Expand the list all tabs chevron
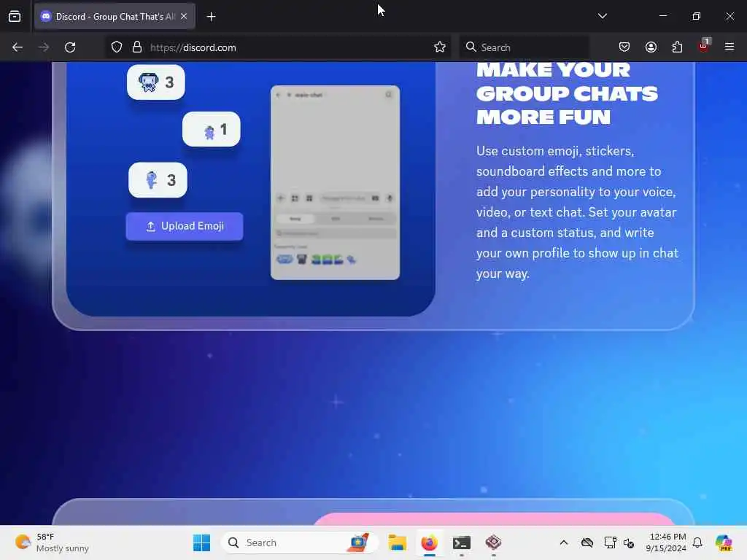The height and width of the screenshot is (560, 747). tap(602, 16)
